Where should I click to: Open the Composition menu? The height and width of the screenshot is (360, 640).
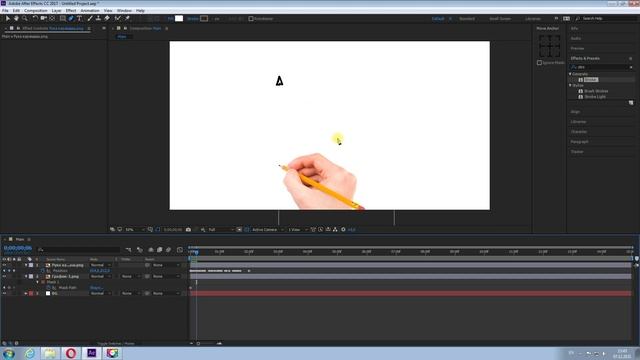(36, 11)
